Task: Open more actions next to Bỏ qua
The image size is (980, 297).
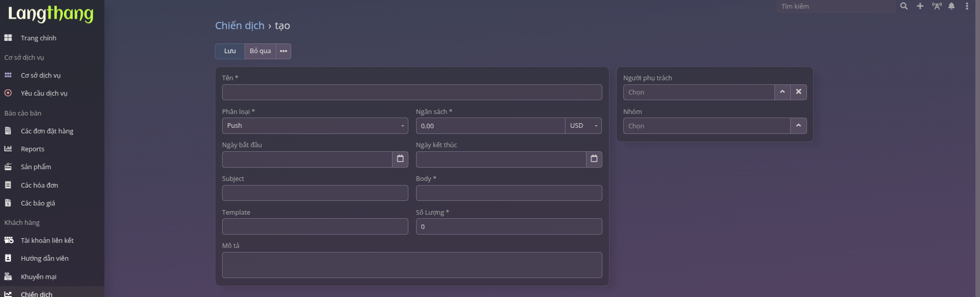Action: (x=284, y=51)
